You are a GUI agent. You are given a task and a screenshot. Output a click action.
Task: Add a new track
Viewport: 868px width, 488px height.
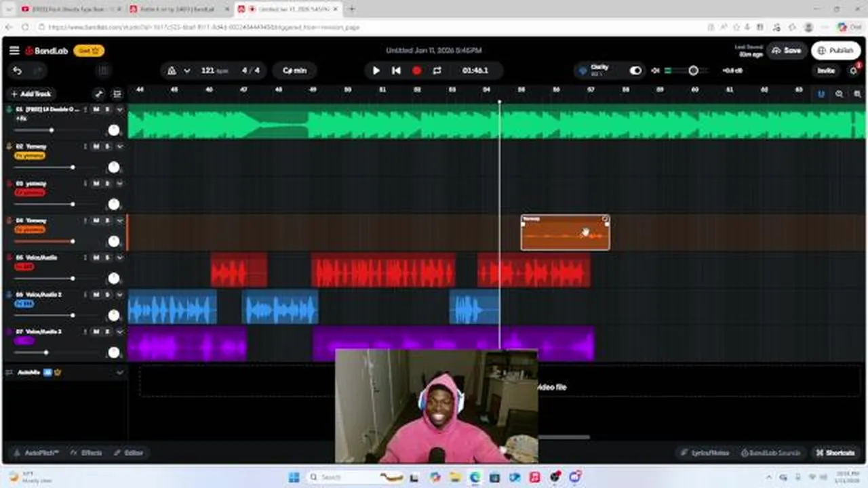31,94
